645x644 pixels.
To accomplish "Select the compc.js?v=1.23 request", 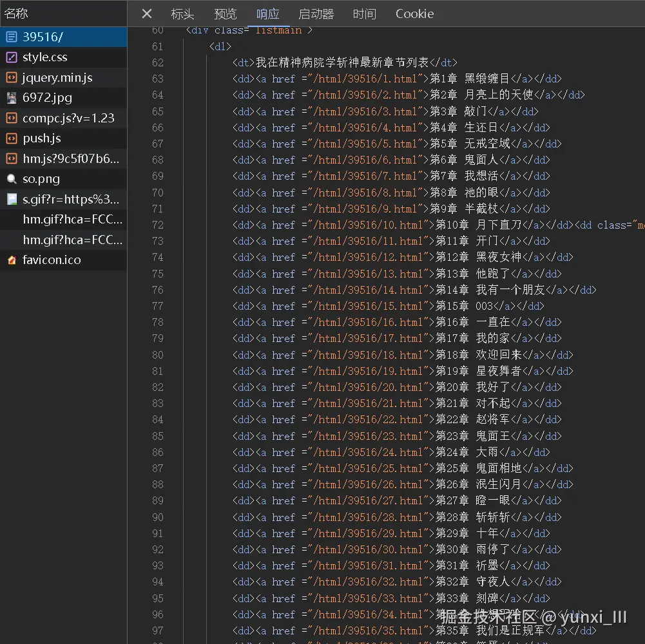I will click(63, 118).
